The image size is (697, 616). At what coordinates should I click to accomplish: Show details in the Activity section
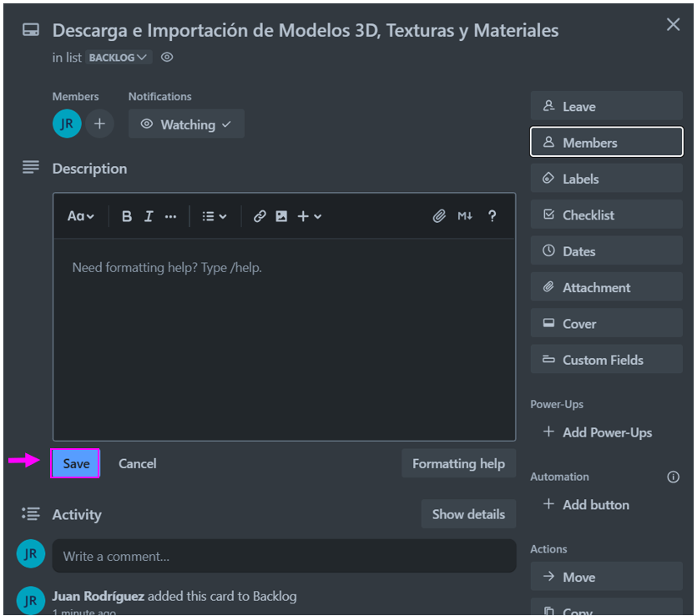(x=468, y=514)
